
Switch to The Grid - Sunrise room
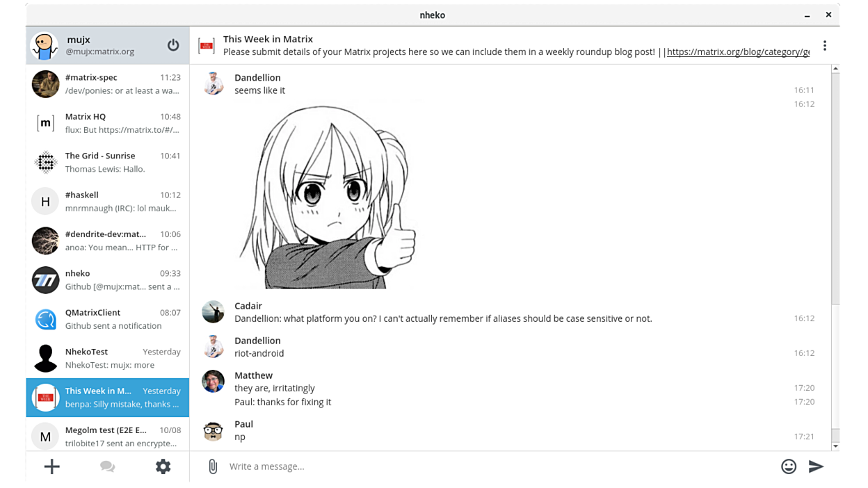click(107, 162)
